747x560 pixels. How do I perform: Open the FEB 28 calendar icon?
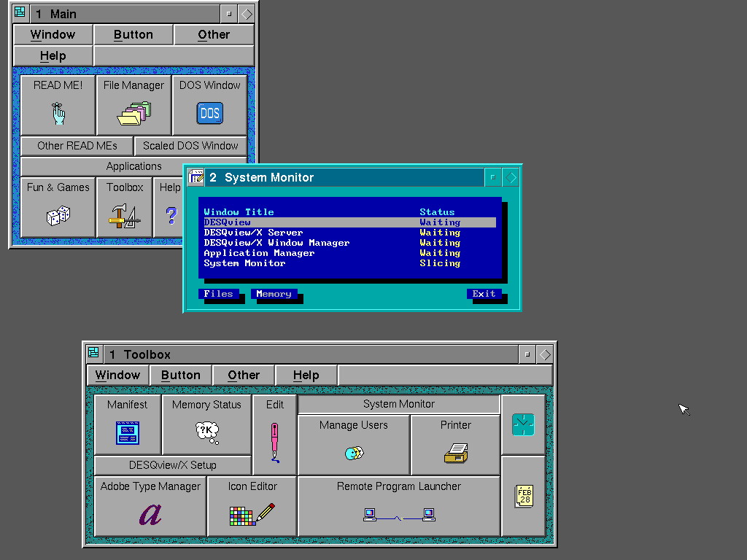pos(524,496)
